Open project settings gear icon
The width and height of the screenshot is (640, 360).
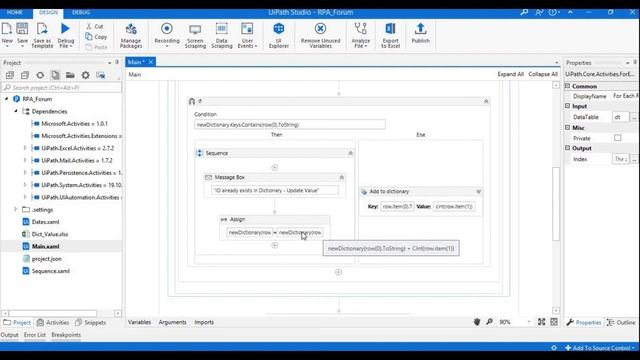tap(85, 75)
